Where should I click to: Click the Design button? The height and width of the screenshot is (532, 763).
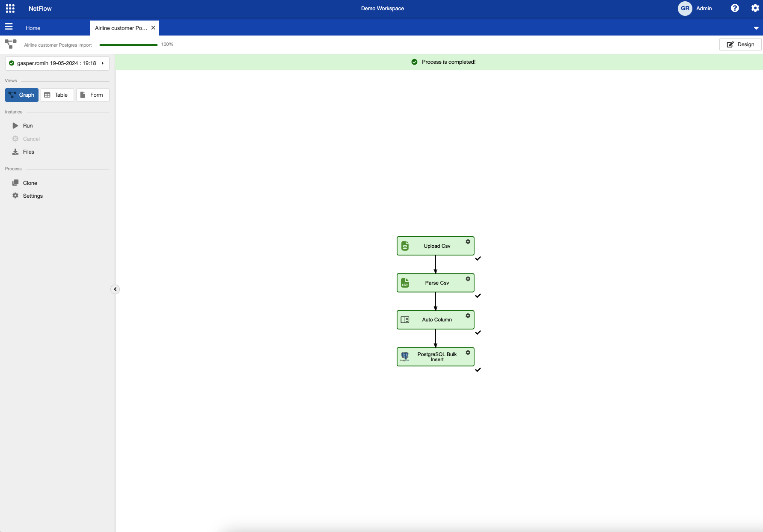pos(740,45)
